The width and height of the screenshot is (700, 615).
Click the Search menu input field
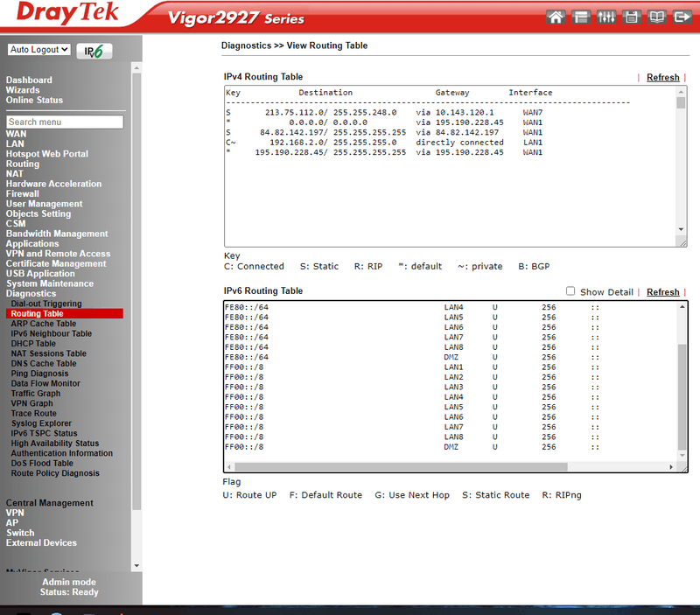(65, 122)
